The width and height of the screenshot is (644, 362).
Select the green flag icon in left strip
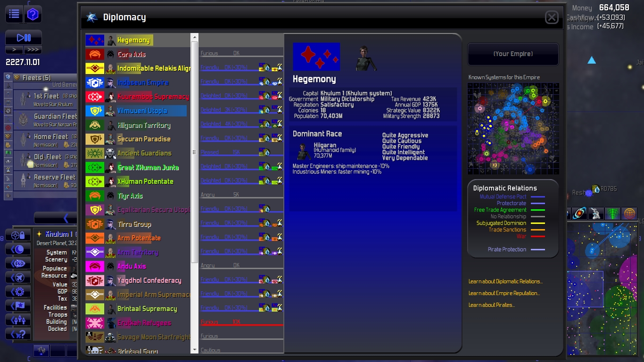click(8, 153)
